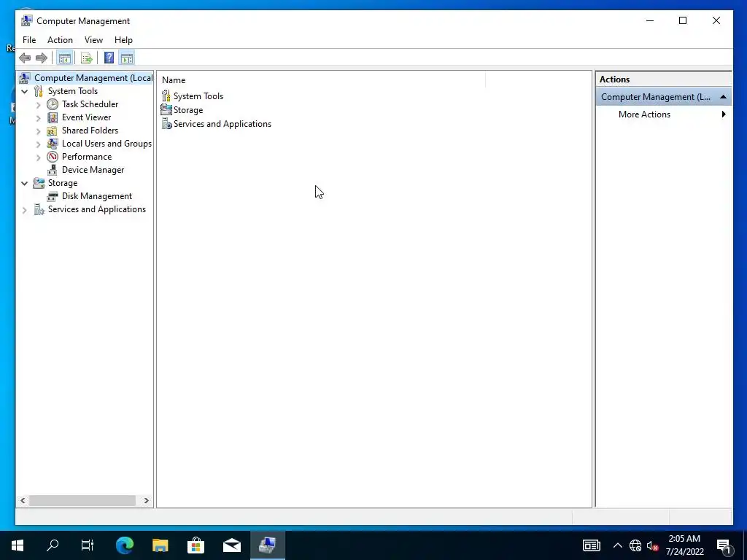This screenshot has width=747, height=560.
Task: Click the Computer Management taskbar button
Action: pos(267,545)
